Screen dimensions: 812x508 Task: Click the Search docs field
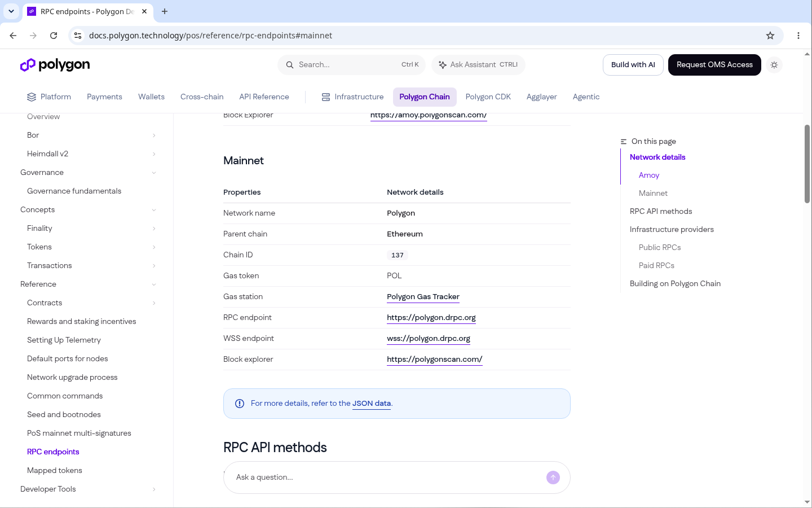tap(352, 65)
